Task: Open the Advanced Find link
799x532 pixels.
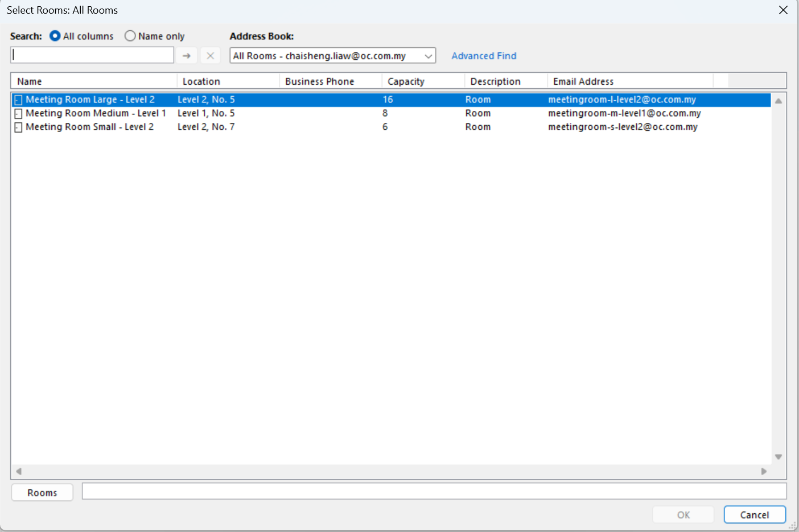Action: tap(484, 56)
